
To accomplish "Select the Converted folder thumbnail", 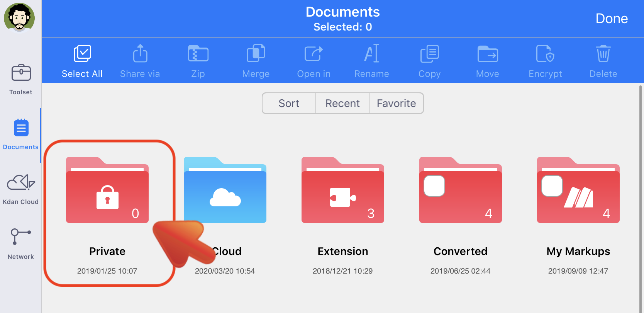I will pyautogui.click(x=461, y=190).
